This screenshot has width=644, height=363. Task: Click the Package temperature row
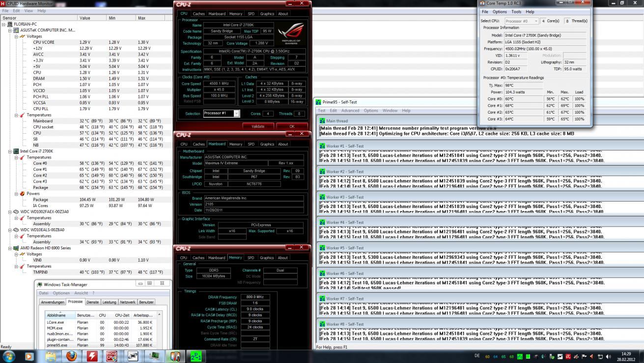[86, 187]
